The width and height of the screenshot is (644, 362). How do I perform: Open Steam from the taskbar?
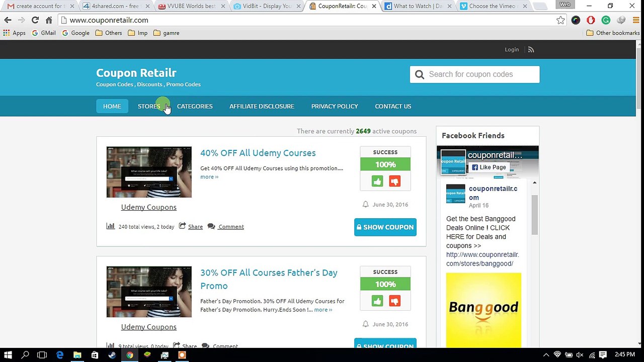tap(112, 355)
